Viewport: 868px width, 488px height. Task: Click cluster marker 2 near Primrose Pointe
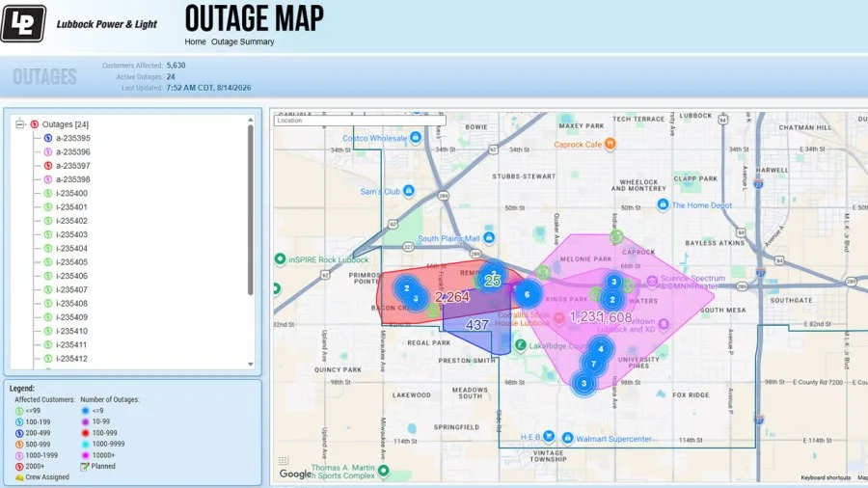click(407, 288)
